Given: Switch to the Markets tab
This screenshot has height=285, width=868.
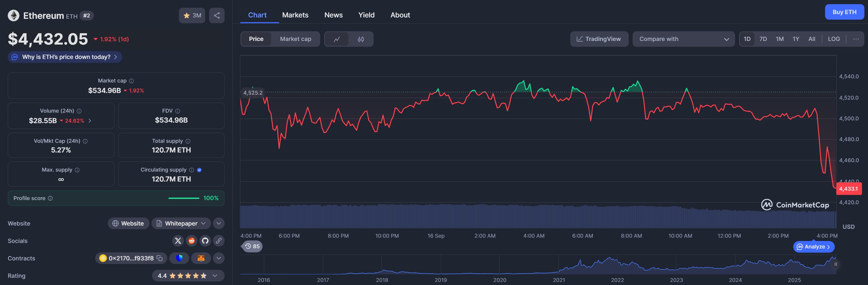Looking at the screenshot, I should tap(295, 15).
